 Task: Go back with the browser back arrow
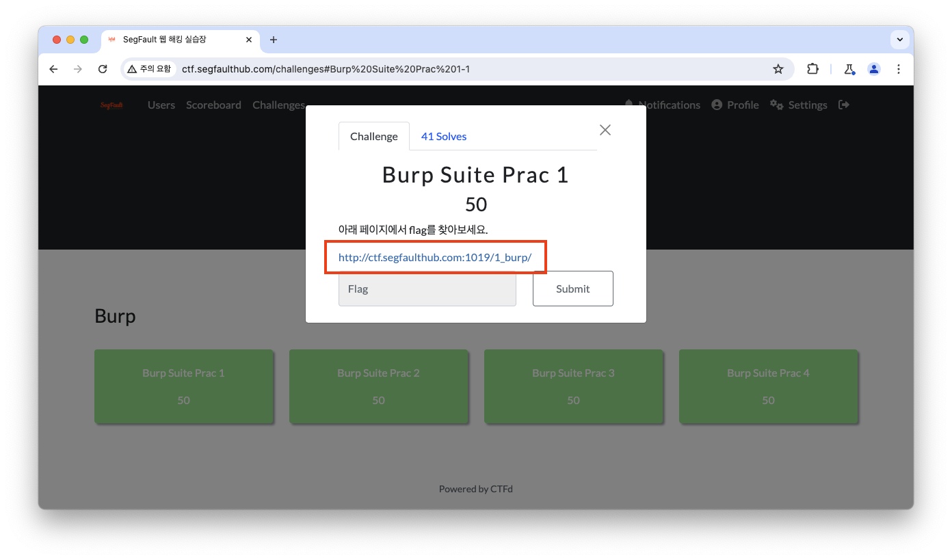[53, 69]
